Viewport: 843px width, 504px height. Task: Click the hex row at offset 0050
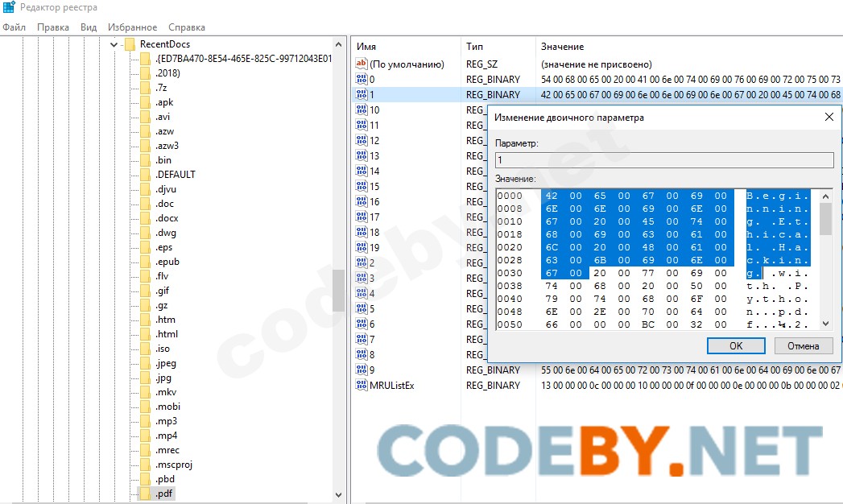pyautogui.click(x=653, y=324)
